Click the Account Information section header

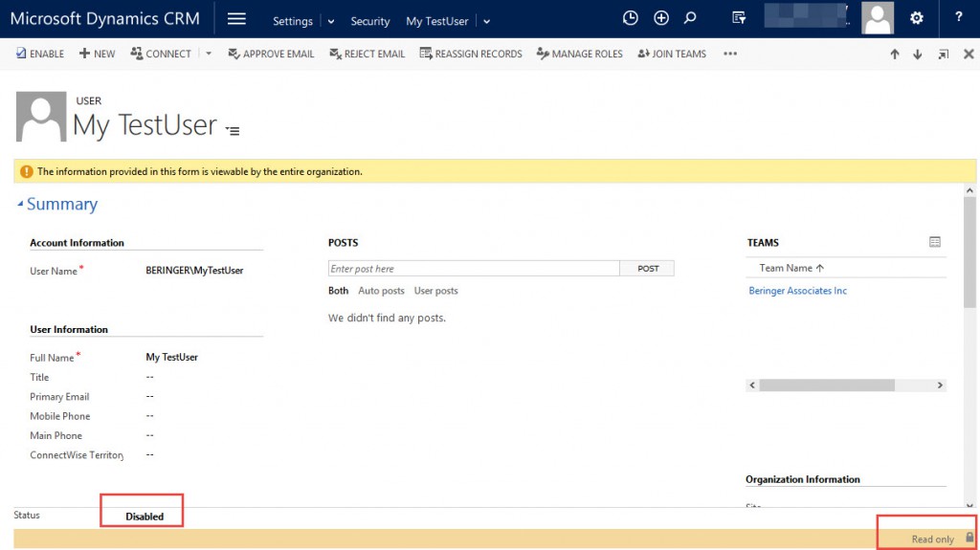77,243
